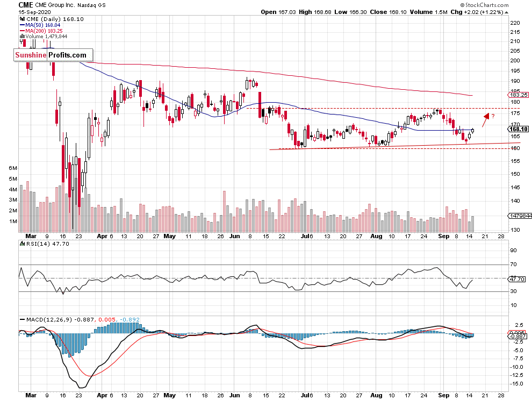Click the Close 168.10 value
The image size is (532, 400).
click(388, 12)
